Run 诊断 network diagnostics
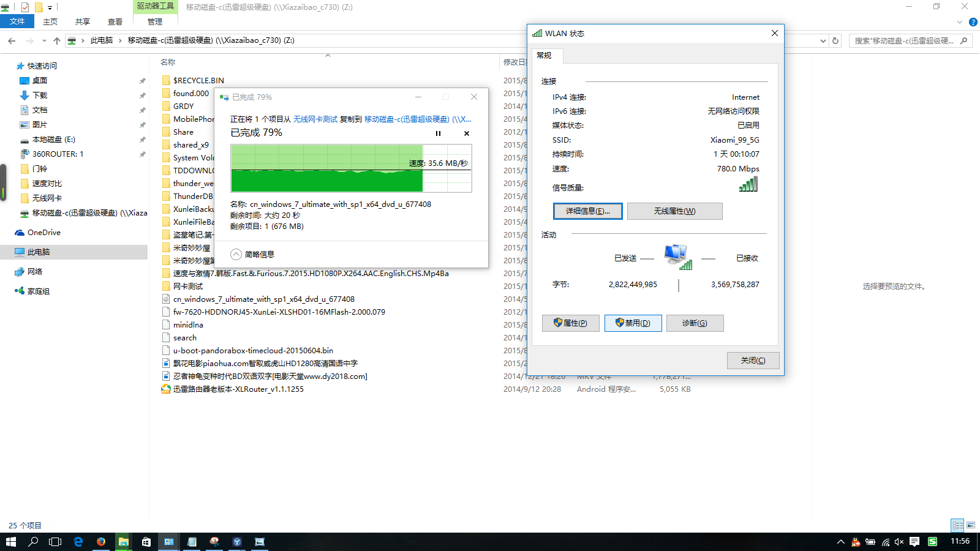This screenshot has height=551, width=980. [x=695, y=323]
